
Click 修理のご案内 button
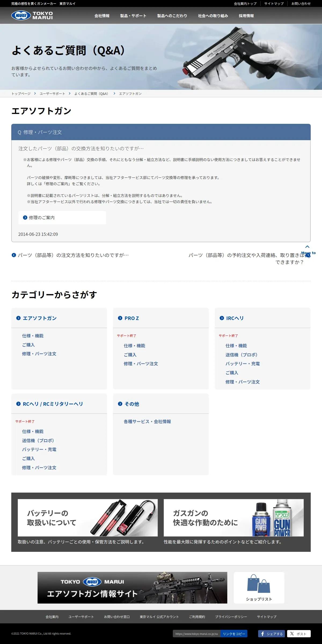pyautogui.click(x=62, y=218)
